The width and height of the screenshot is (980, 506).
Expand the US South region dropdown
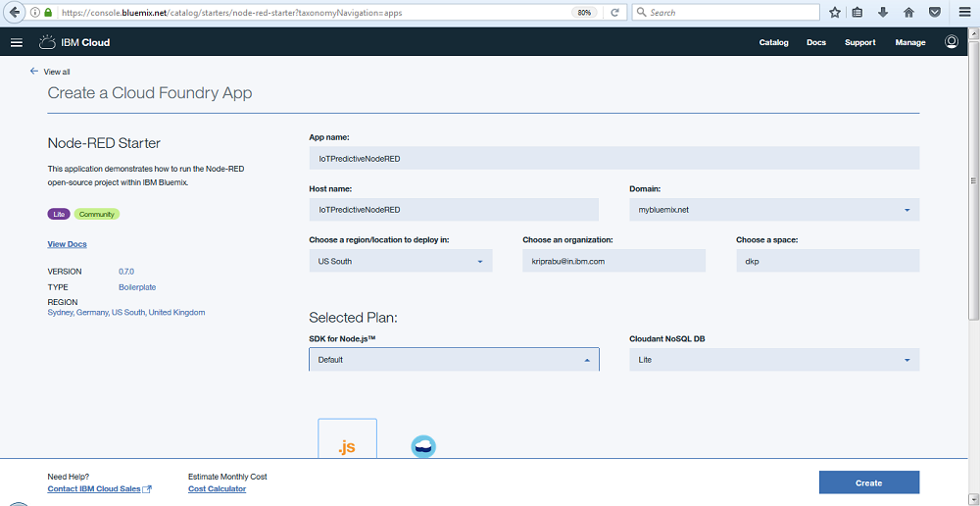point(401,261)
